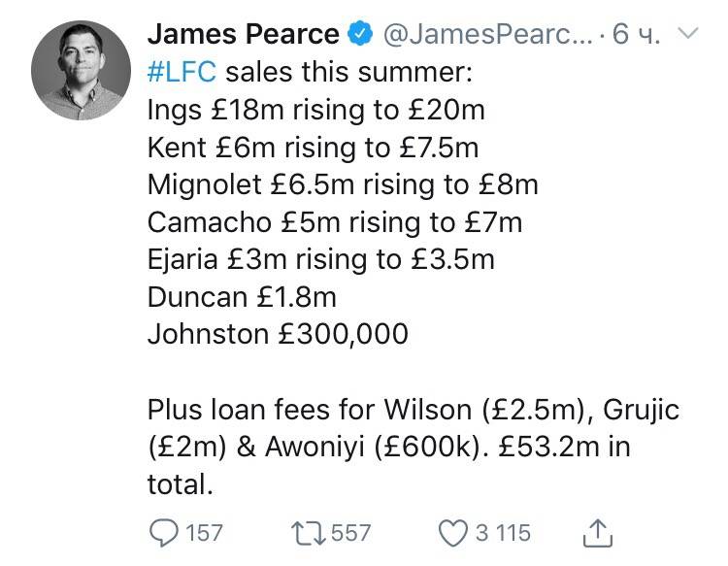Click the 557 retweets count
The width and height of the screenshot is (728, 566).
pyautogui.click(x=350, y=532)
